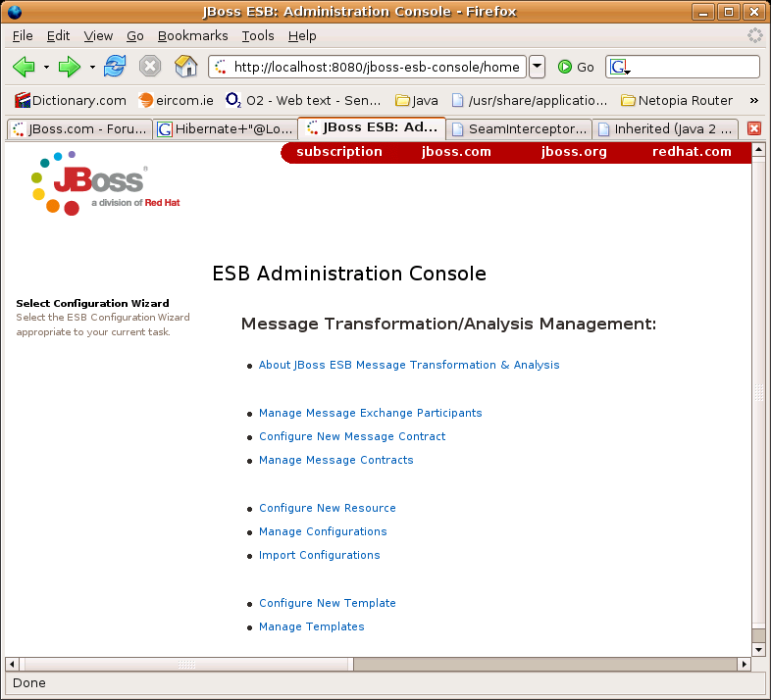Click the green Forward arrow
Screen dimensions: 771x700
(70, 67)
